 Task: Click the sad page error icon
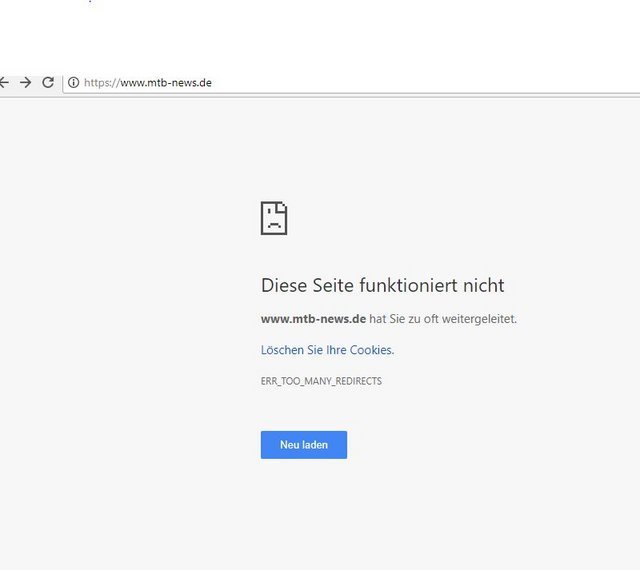coord(274,218)
